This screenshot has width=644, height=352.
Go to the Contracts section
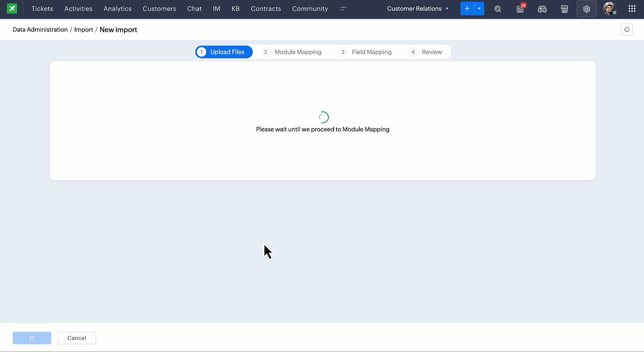pos(266,8)
